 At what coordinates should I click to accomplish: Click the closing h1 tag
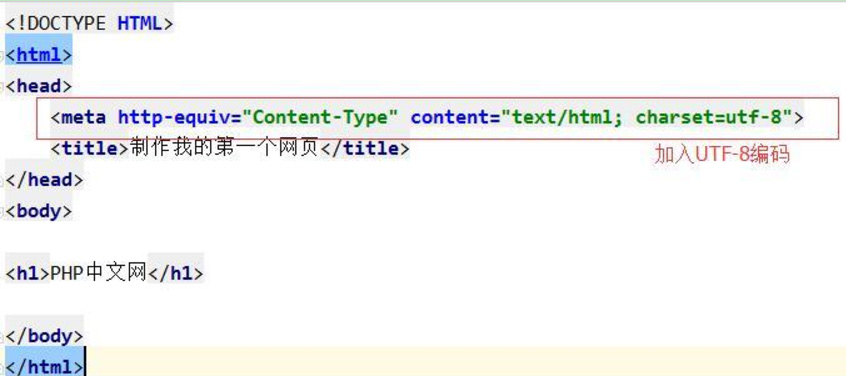point(176,274)
